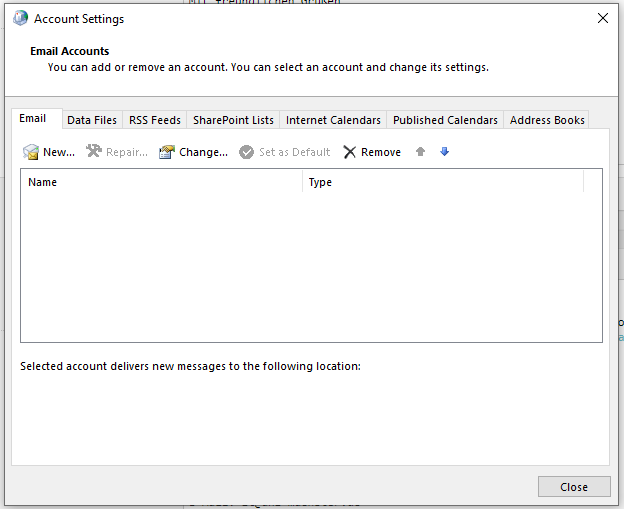Screen dimensions: 624x509
Task: Click the Remove X icon
Action: point(349,152)
